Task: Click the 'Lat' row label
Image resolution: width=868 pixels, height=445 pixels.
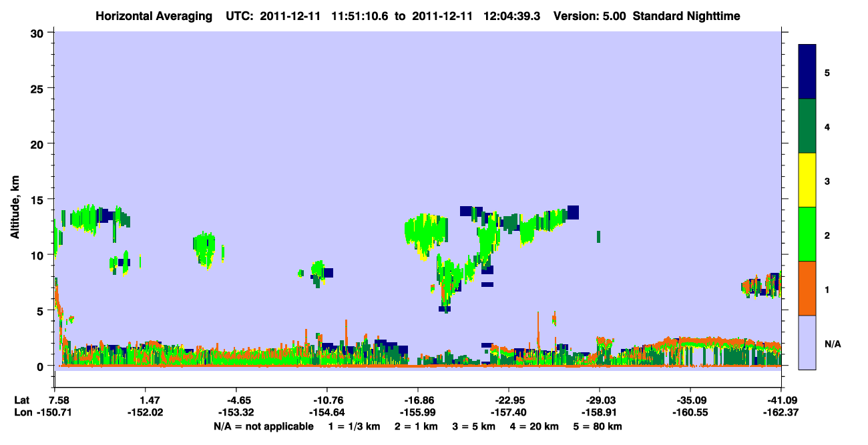Action: [x=23, y=400]
